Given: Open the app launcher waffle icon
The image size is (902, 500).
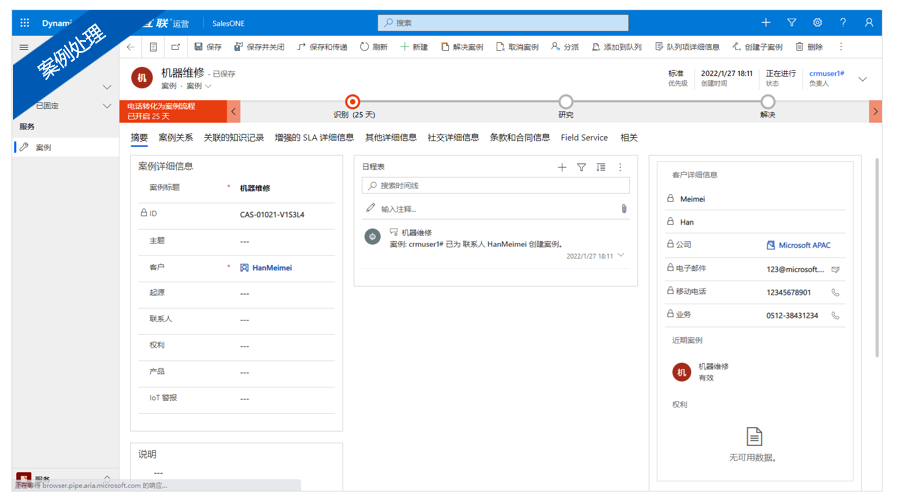Looking at the screenshot, I should point(24,23).
